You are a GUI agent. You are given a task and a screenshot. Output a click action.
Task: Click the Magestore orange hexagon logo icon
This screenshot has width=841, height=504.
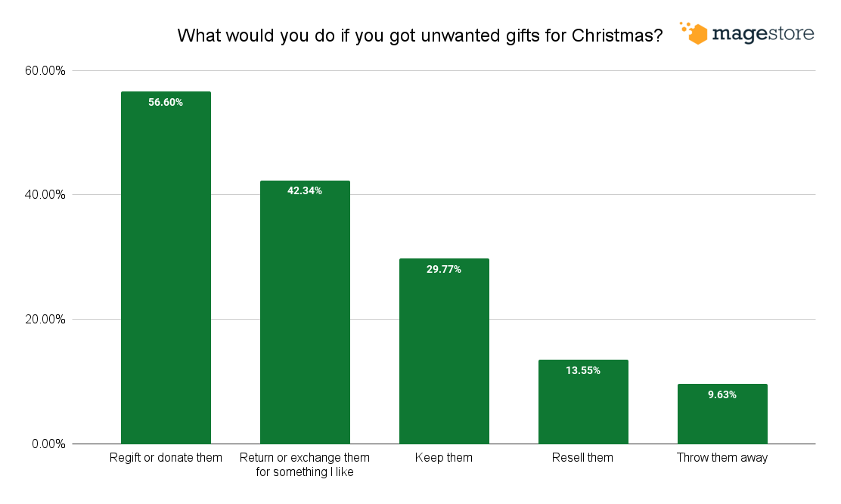pyautogui.click(x=695, y=33)
